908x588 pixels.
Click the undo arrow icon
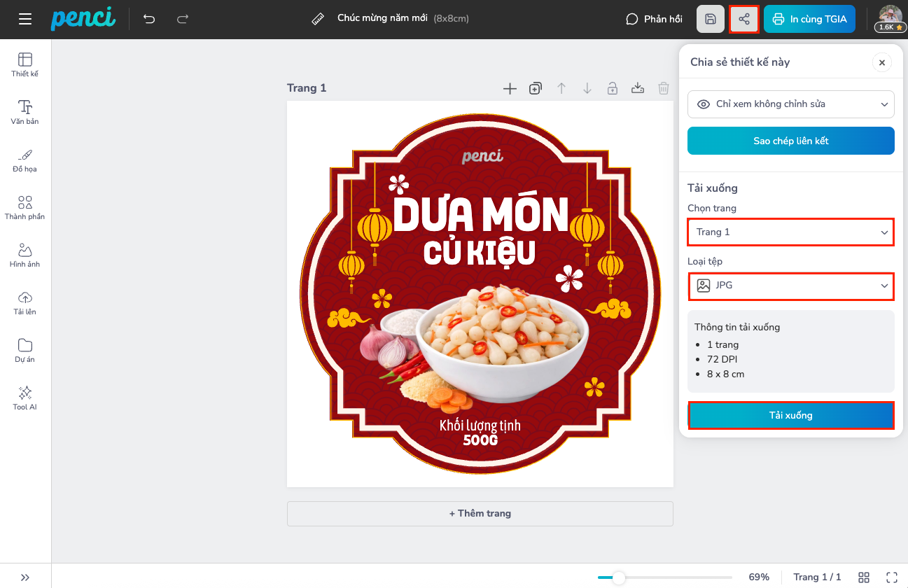click(149, 19)
